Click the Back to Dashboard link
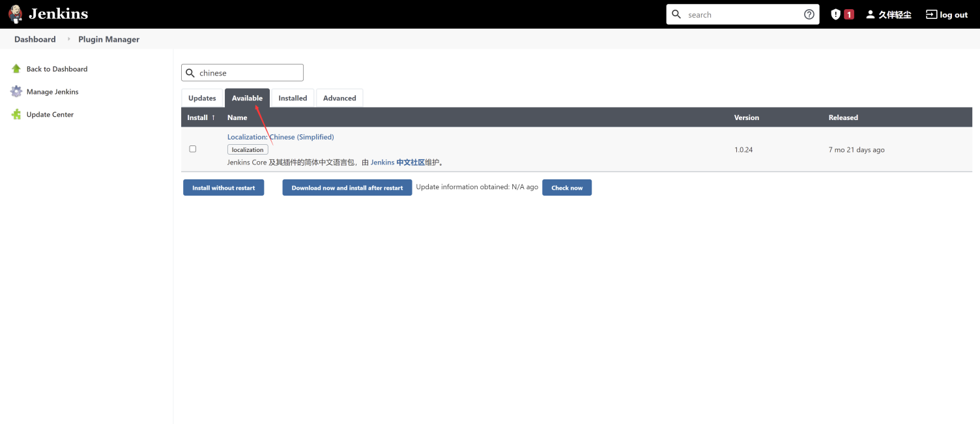 (x=57, y=68)
